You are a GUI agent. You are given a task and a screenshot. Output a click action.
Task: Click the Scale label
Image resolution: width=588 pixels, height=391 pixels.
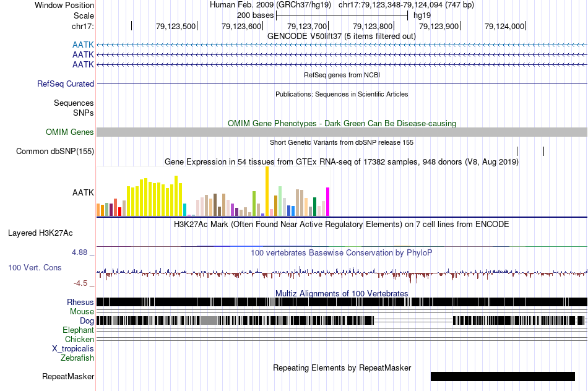(x=84, y=15)
